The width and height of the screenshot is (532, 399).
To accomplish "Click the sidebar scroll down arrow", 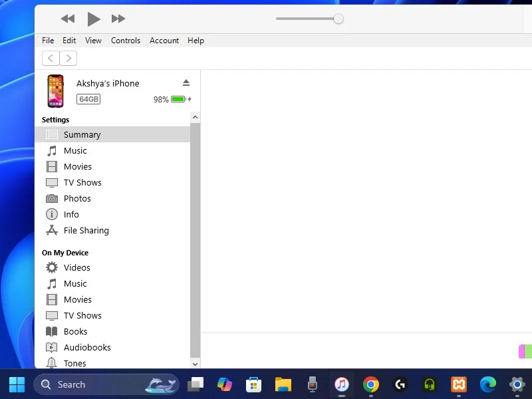I will coord(195,364).
